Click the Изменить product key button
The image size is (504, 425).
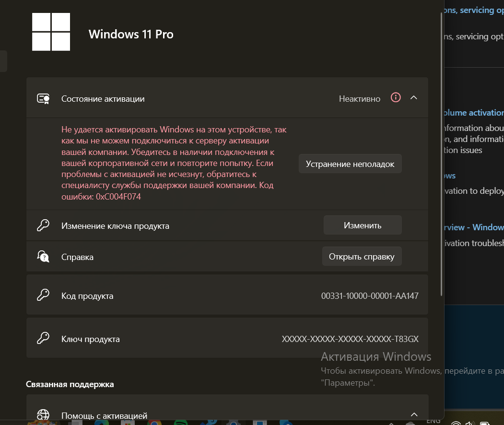click(363, 225)
